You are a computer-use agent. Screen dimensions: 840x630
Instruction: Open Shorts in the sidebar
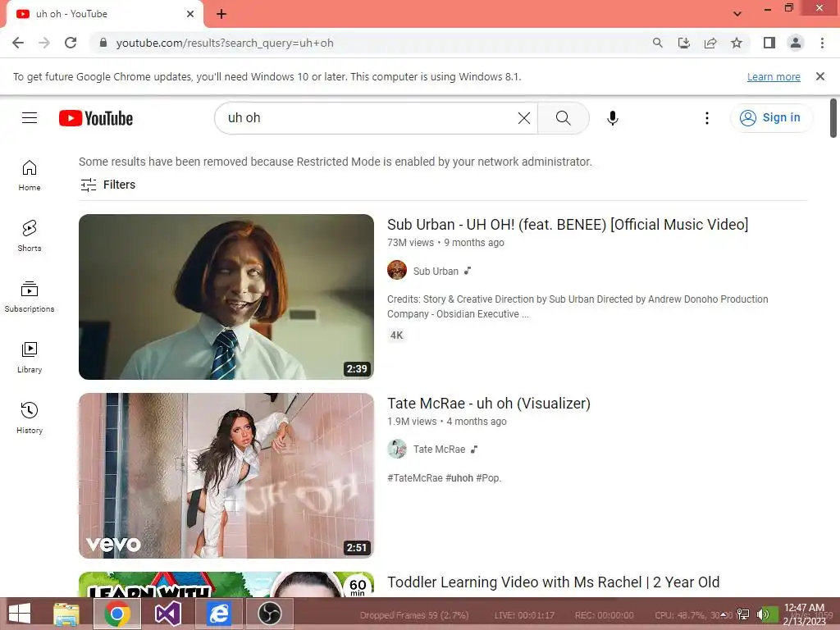[x=30, y=235]
